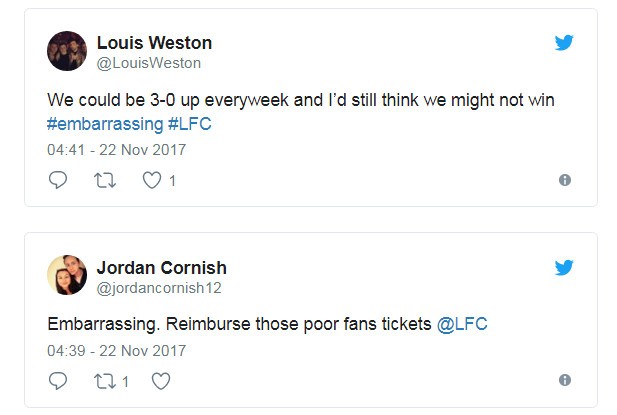Open the 04:41 - 22 Nov 2017 timestamp
Screen dimensions: 617x415
coord(116,150)
